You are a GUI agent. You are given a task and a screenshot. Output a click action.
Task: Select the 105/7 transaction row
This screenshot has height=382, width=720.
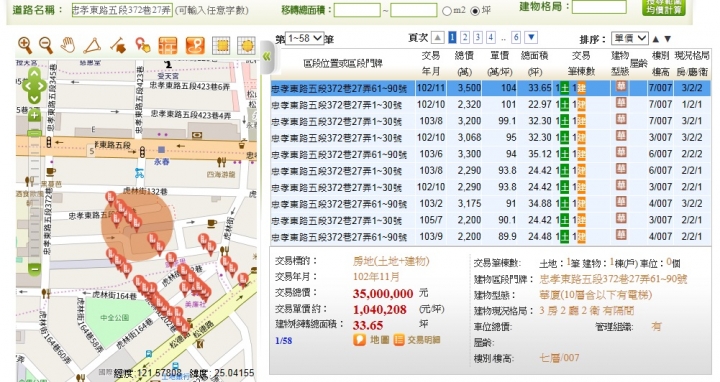[490, 220]
